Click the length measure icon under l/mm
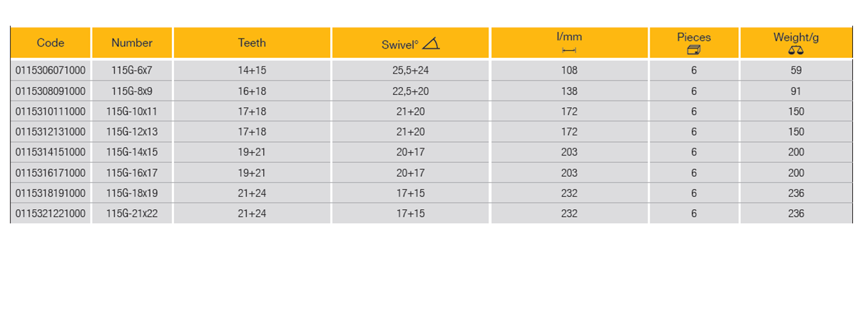This screenshot has width=868, height=329. 569,50
